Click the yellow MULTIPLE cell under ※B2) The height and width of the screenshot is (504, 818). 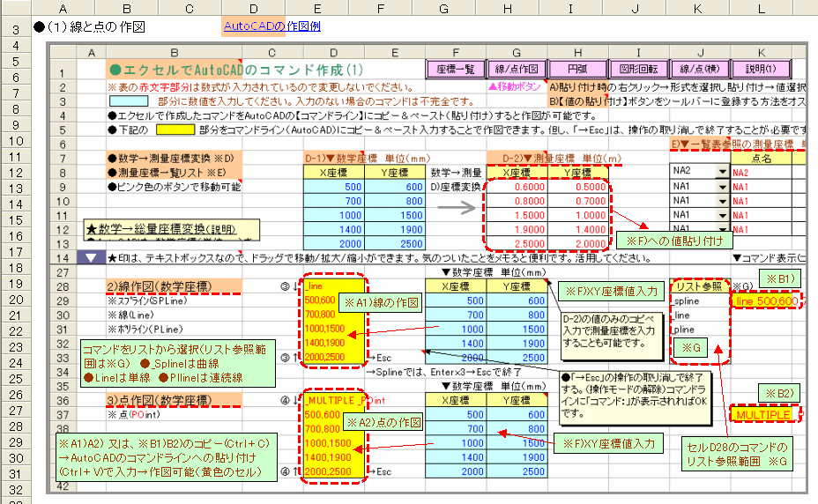click(763, 415)
